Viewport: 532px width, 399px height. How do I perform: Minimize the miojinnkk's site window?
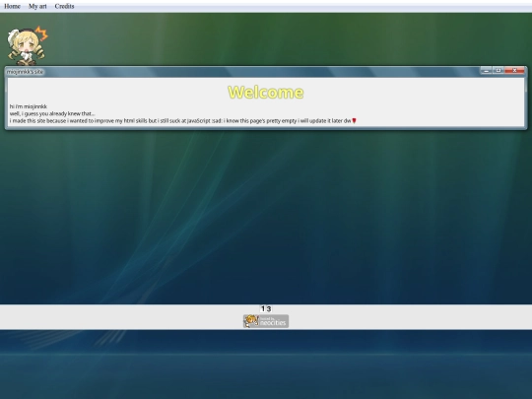coord(486,70)
